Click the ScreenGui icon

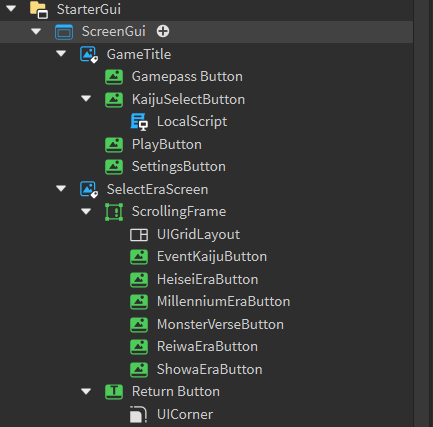pos(64,32)
